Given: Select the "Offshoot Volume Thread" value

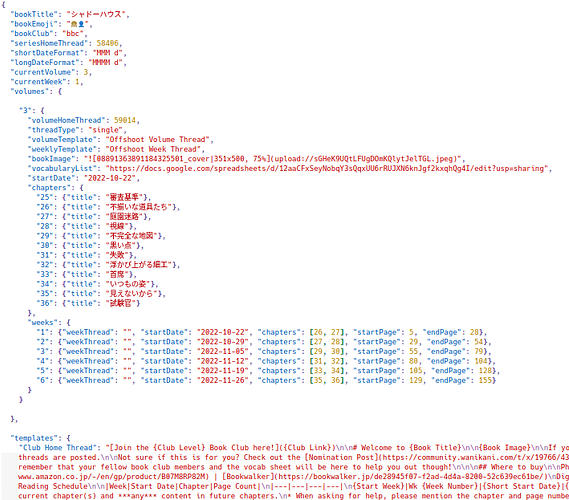Looking at the screenshot, I should point(157,139).
